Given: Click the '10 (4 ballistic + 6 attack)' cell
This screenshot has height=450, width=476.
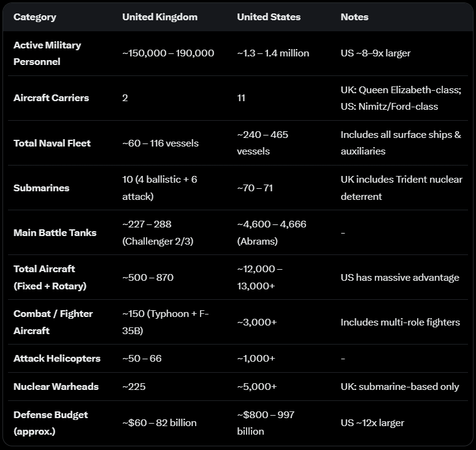Looking at the screenshot, I should [x=159, y=188].
